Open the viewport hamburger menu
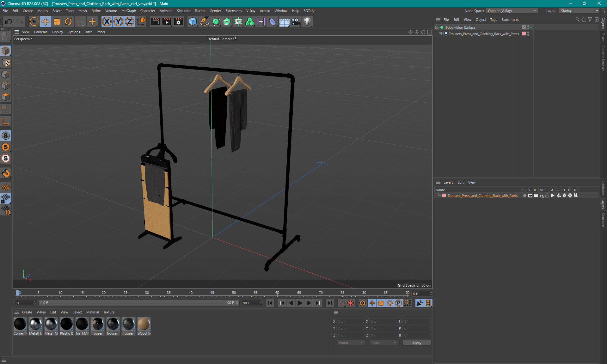This screenshot has width=607, height=364. (x=17, y=32)
